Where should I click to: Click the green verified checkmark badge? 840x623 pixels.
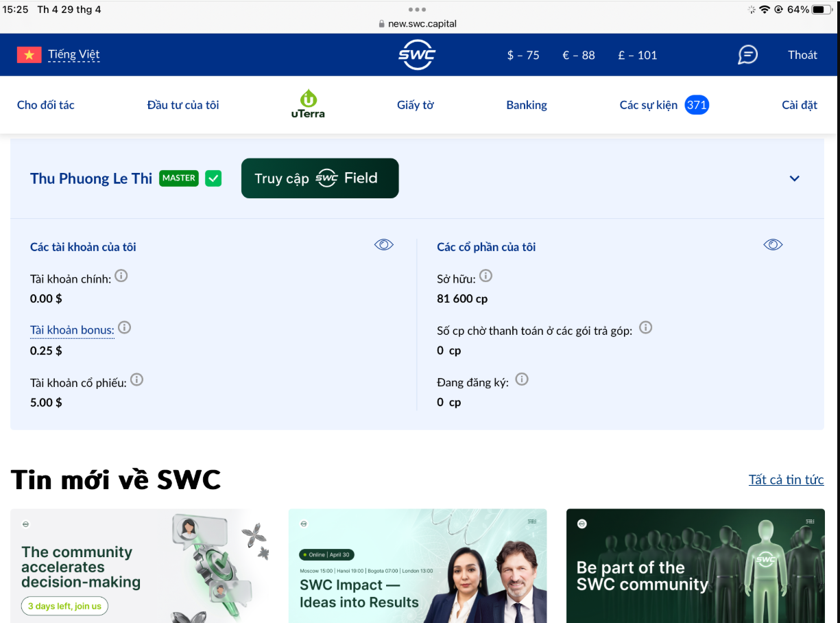point(213,178)
